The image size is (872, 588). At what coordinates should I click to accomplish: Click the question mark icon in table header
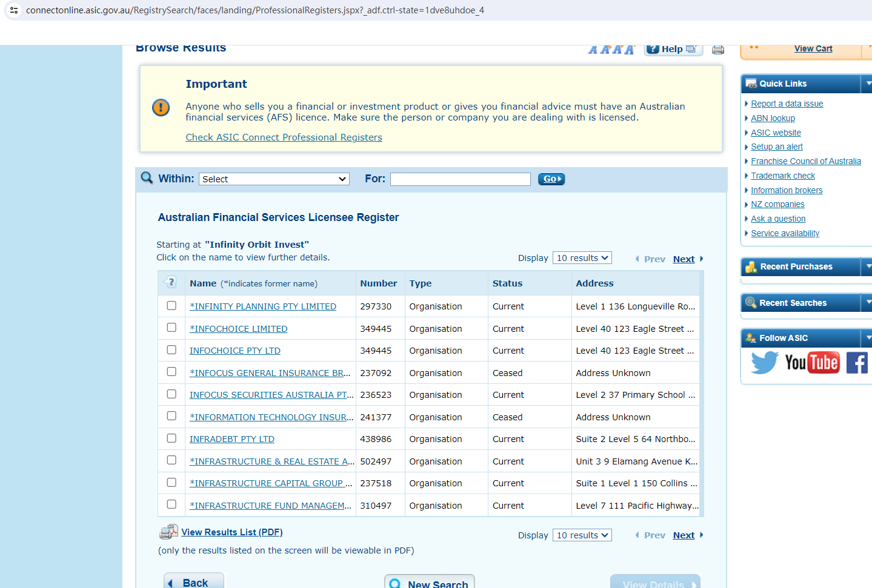pos(171,282)
